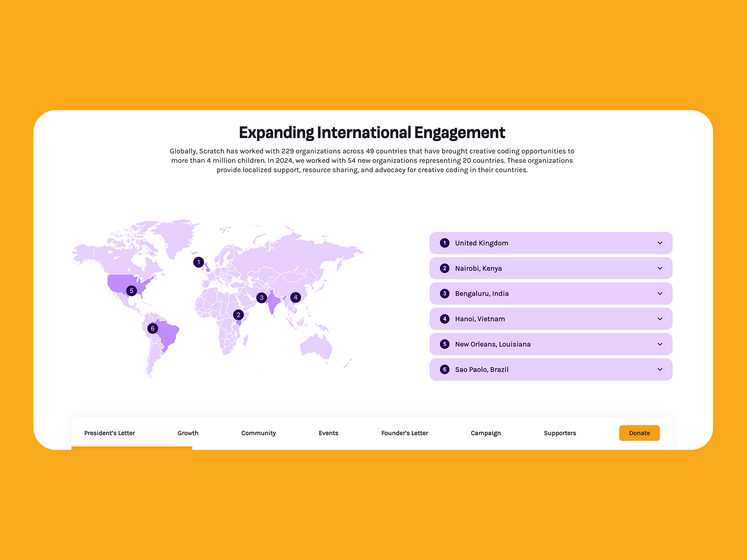Click map marker 1 near the United Kingdom

[x=198, y=262]
